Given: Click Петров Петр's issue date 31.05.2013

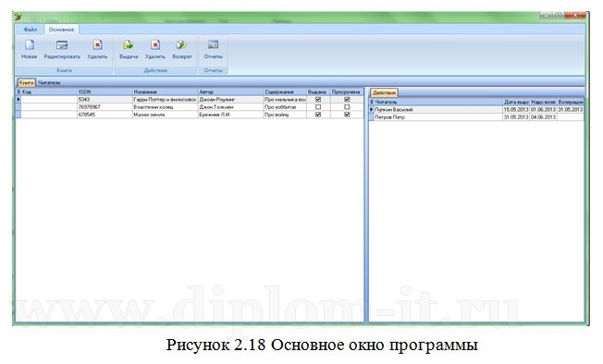Looking at the screenshot, I should click(x=516, y=117).
